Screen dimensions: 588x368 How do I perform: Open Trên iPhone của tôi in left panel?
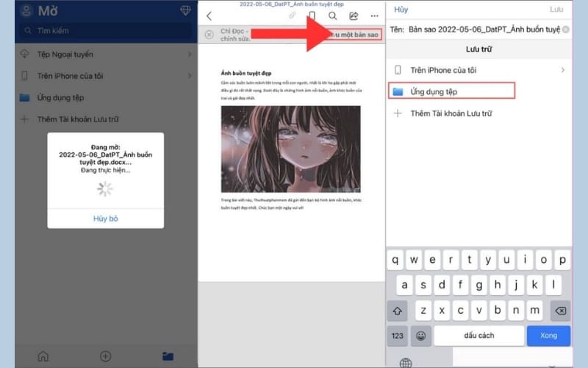point(106,76)
